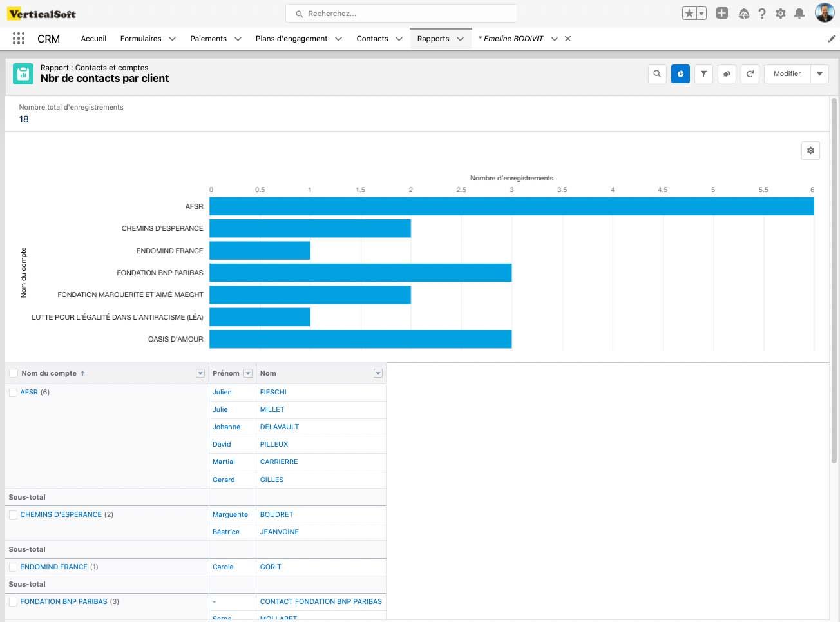Open the Help question mark icon

(762, 14)
